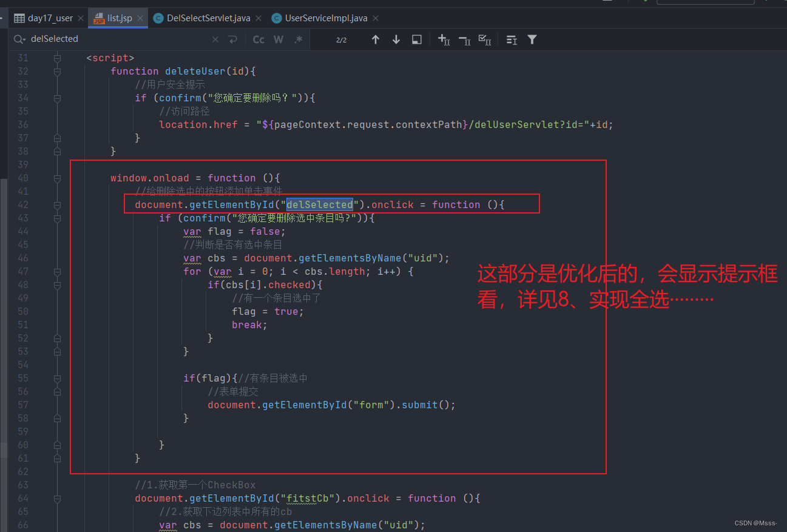Close the DelSelectServlet.java tab
787x532 pixels.
258,18
